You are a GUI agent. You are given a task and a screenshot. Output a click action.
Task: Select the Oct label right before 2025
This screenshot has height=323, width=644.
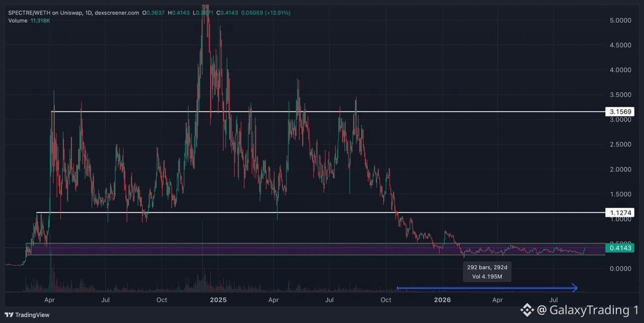(x=162, y=300)
